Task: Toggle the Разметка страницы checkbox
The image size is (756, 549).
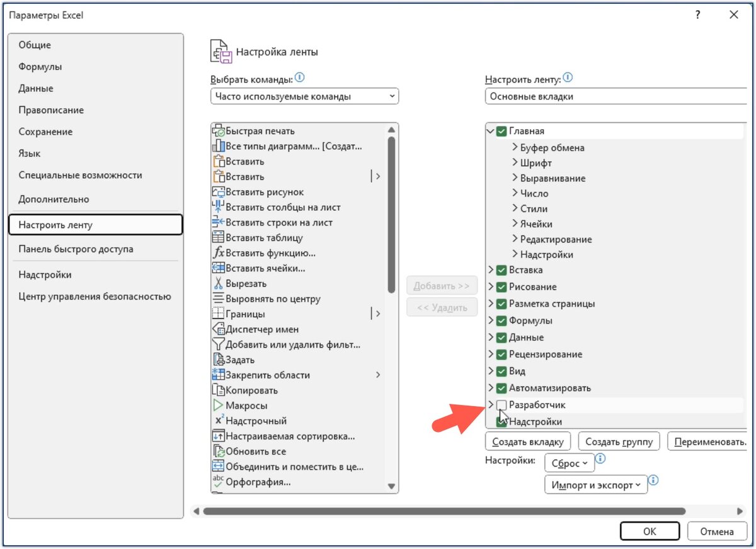Action: [x=501, y=303]
